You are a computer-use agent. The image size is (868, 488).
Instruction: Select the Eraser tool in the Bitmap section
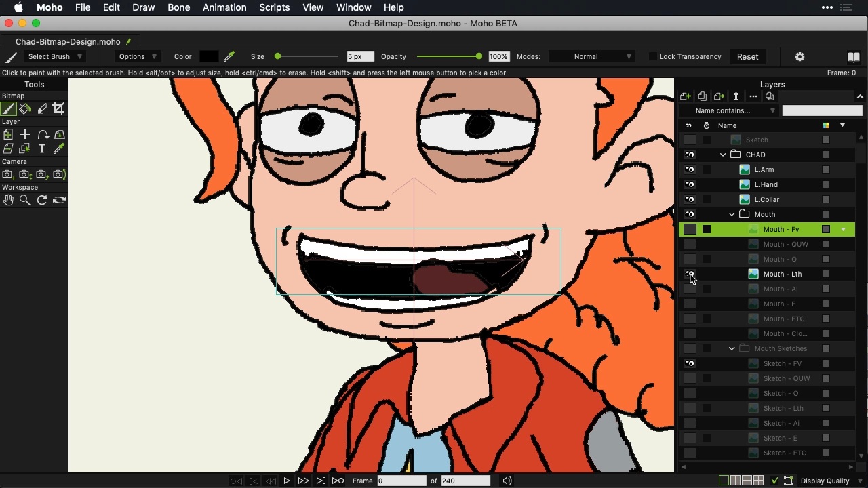point(41,108)
